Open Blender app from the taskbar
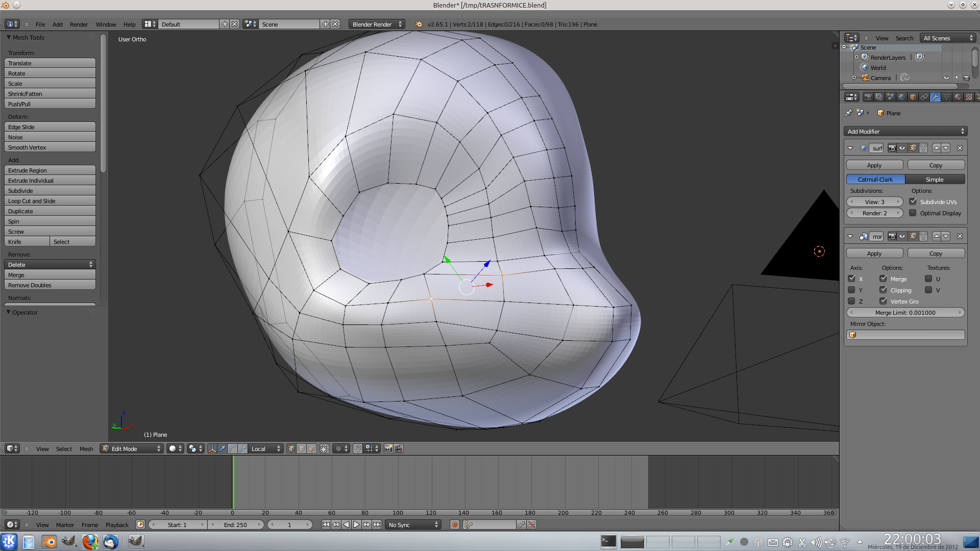The width and height of the screenshot is (980, 551). pyautogui.click(x=49, y=541)
